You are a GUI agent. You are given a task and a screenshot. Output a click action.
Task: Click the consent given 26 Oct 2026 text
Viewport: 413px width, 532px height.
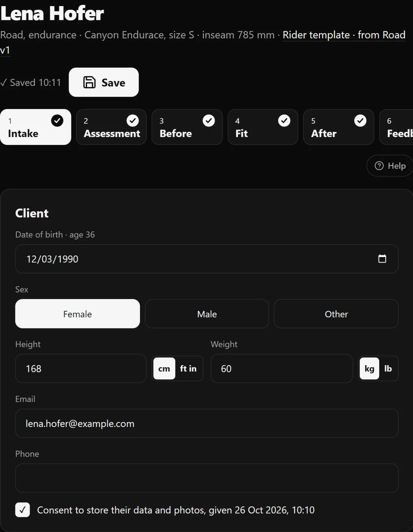tap(176, 510)
